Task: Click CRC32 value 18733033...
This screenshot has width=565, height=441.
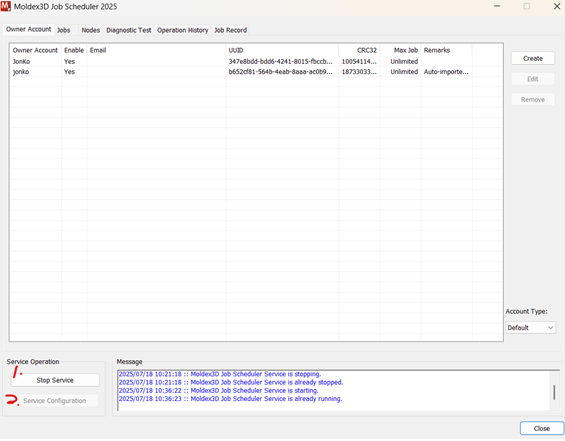Action: [359, 72]
